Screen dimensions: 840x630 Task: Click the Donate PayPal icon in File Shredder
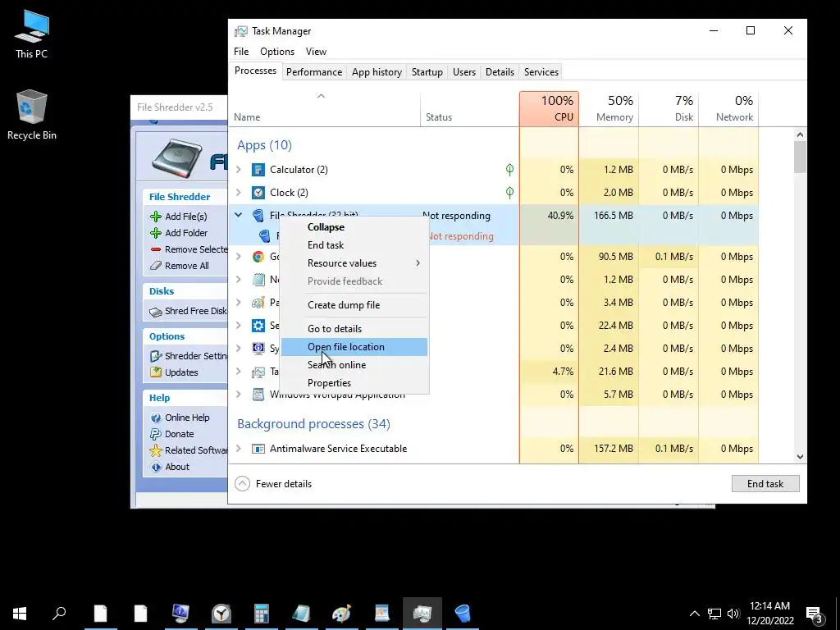tap(156, 435)
